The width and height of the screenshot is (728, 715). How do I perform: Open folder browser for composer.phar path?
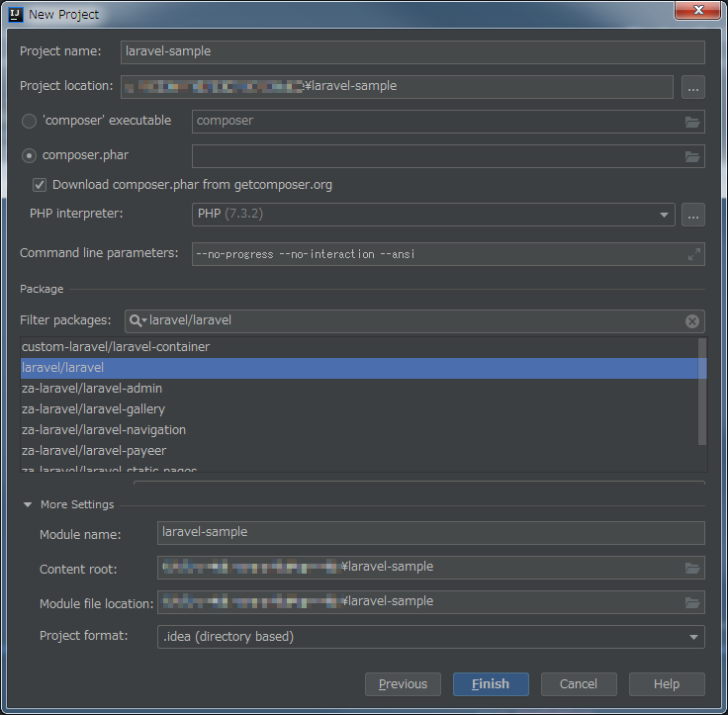click(692, 157)
